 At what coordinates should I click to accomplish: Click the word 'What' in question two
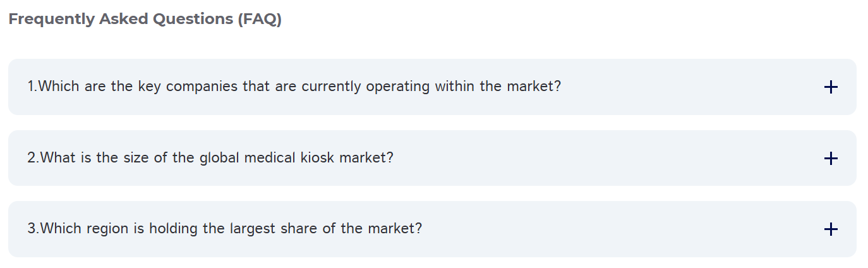[x=57, y=157]
